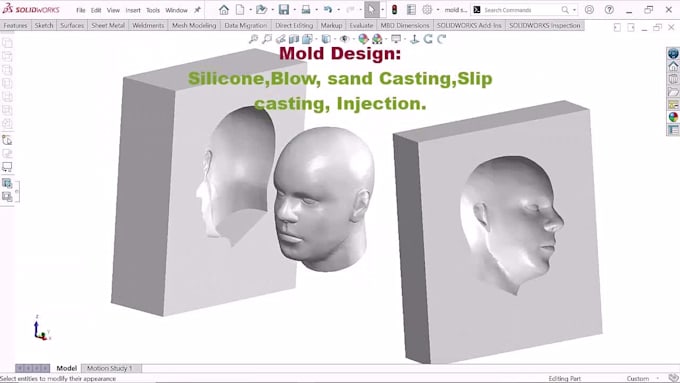Undo the last action
This screenshot has width=680, height=383.
(328, 10)
